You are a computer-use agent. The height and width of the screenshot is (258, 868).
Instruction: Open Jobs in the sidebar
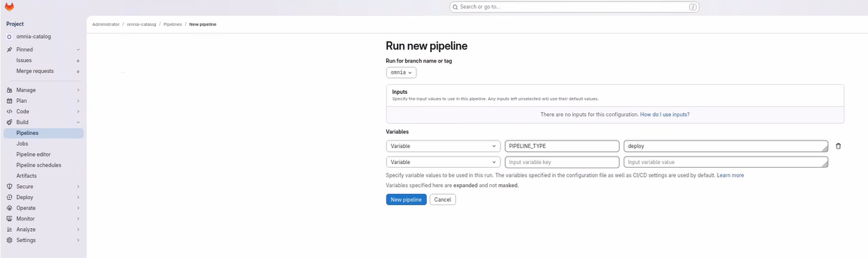pyautogui.click(x=43, y=143)
